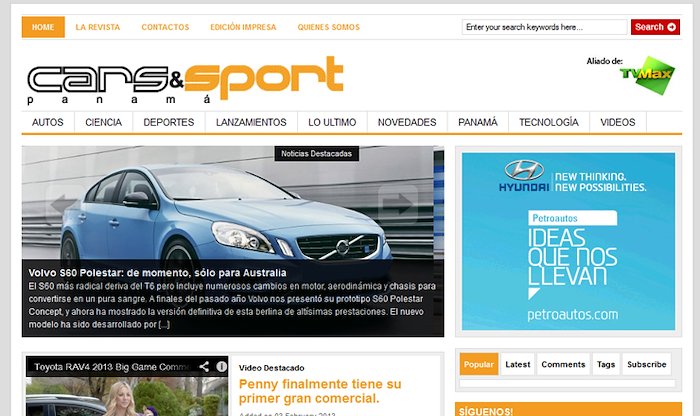Switch to the Latest tab
The image size is (700, 416).
coord(518,364)
